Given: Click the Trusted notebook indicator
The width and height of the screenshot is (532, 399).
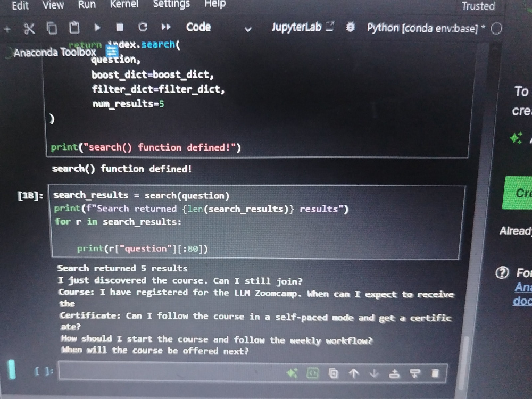Looking at the screenshot, I should 478,6.
